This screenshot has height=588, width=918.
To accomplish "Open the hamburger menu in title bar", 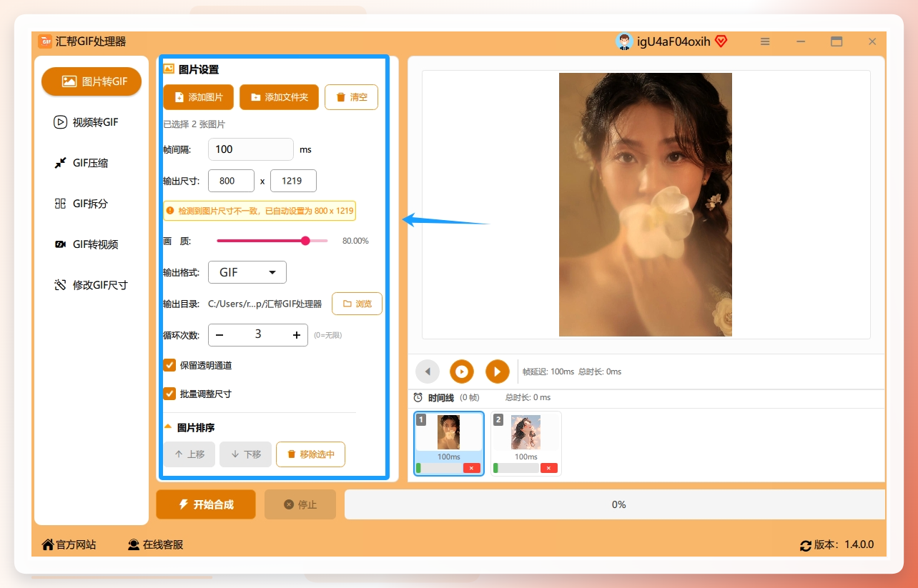I will (x=765, y=41).
